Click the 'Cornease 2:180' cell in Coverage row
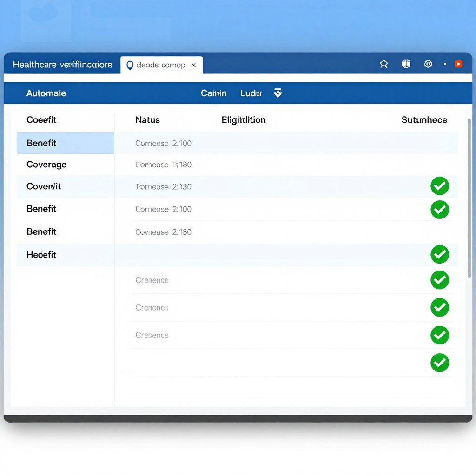 pyautogui.click(x=163, y=165)
